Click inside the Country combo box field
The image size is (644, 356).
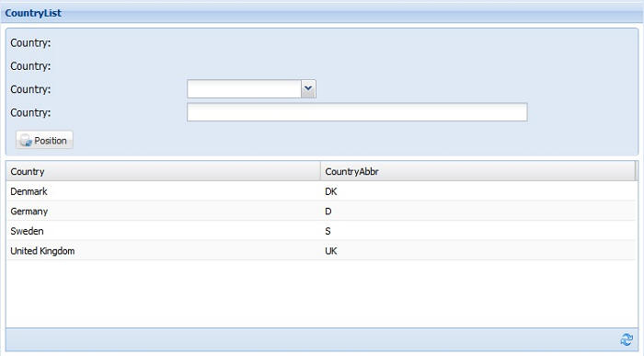pyautogui.click(x=244, y=88)
